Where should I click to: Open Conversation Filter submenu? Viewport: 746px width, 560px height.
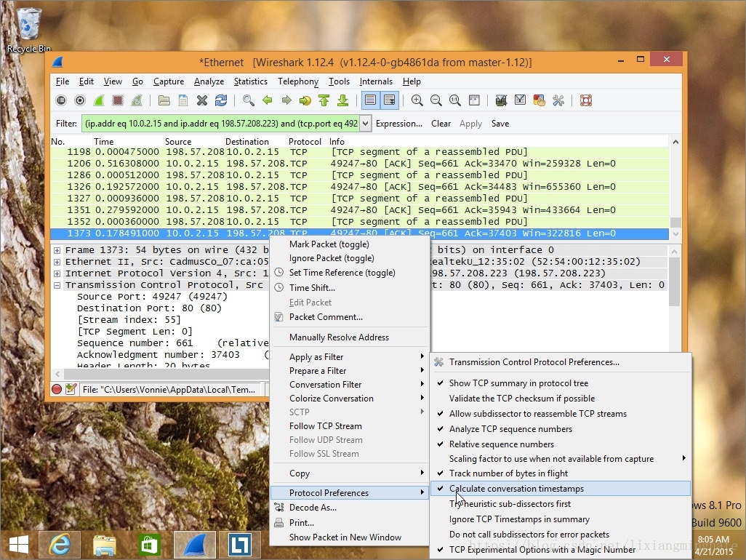[x=350, y=385]
